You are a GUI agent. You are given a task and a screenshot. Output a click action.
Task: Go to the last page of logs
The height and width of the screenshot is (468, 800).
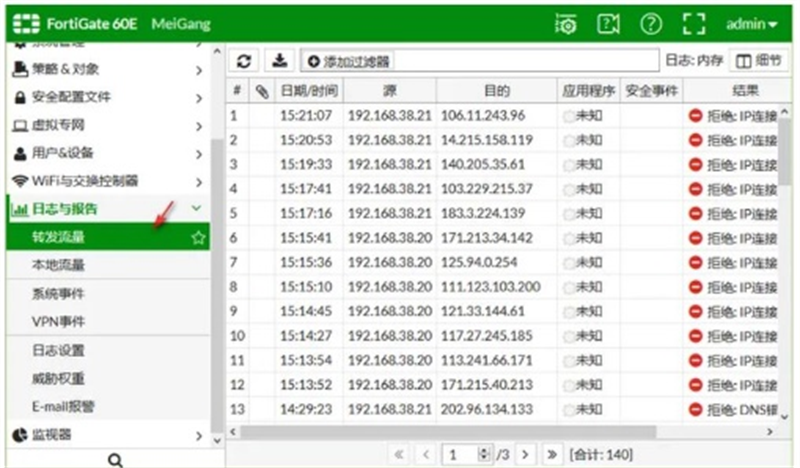(550, 455)
